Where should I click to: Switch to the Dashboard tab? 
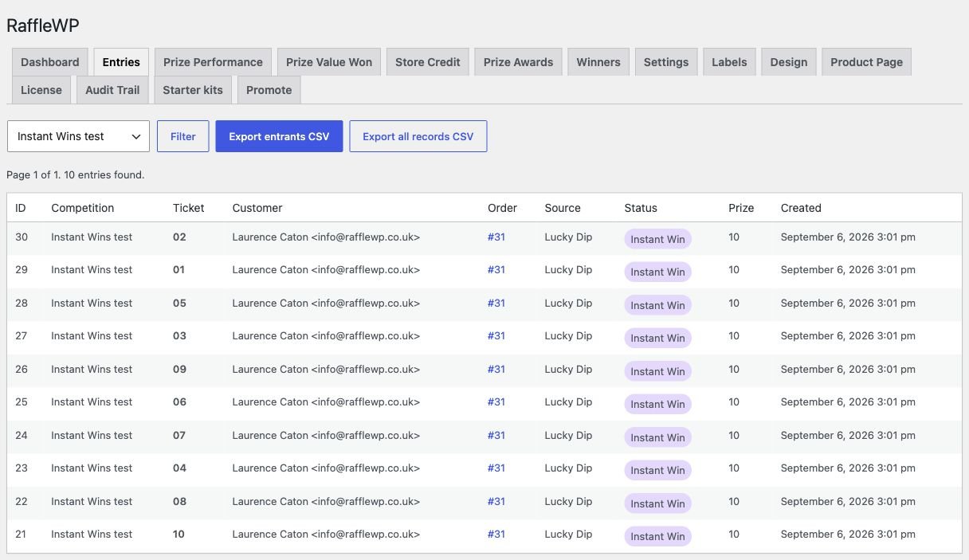pyautogui.click(x=50, y=62)
